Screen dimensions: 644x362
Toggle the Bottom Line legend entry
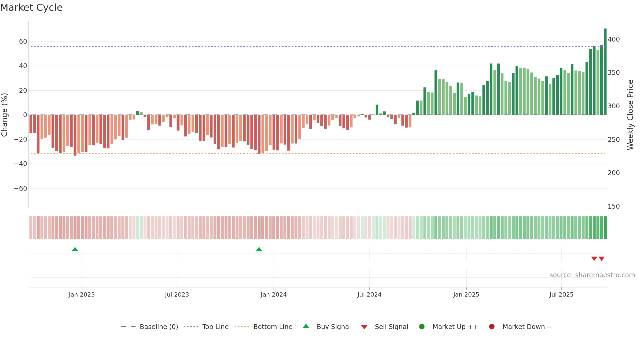point(264,327)
